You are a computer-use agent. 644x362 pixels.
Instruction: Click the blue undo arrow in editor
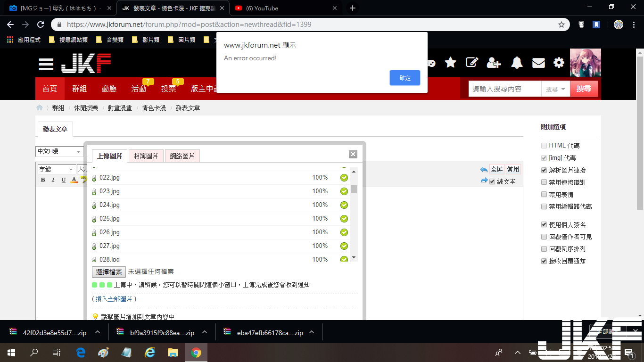(x=484, y=170)
